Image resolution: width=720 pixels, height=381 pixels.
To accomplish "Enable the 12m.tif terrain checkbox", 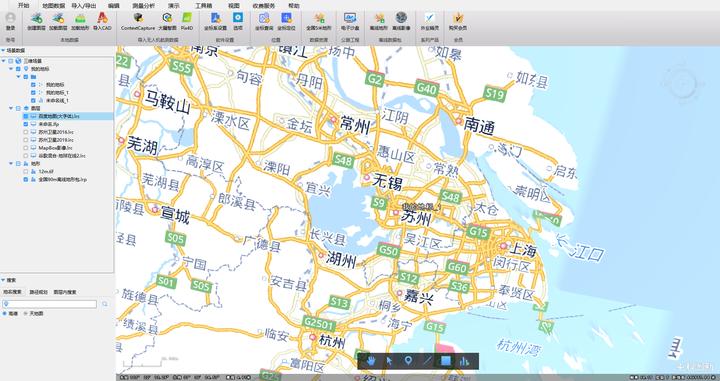I will point(26,172).
